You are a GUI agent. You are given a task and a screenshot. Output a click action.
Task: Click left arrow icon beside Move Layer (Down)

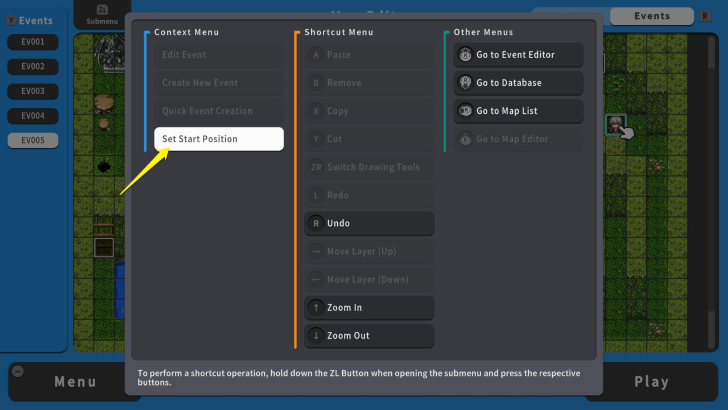point(316,280)
